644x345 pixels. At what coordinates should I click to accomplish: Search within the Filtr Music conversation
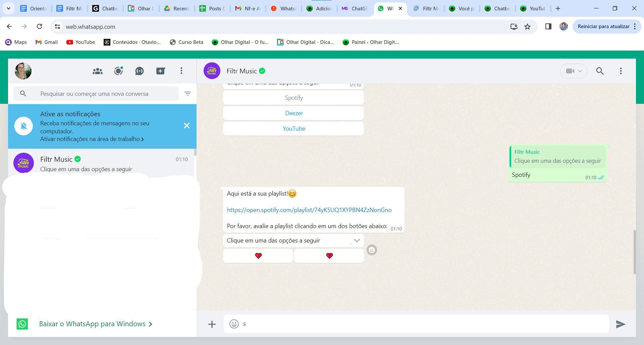point(600,71)
